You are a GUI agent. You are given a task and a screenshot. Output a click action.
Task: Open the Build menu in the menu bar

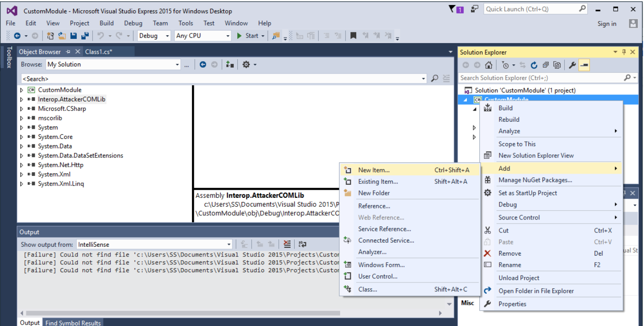coord(106,23)
